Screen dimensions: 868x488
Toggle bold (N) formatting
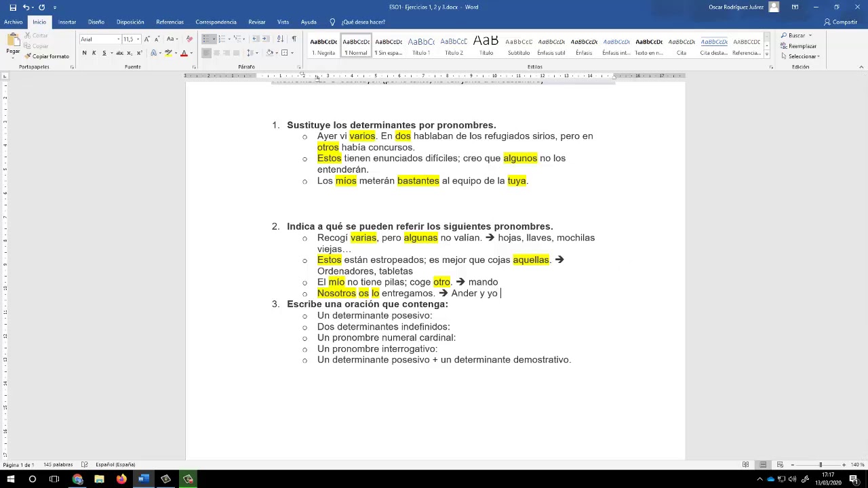(84, 53)
